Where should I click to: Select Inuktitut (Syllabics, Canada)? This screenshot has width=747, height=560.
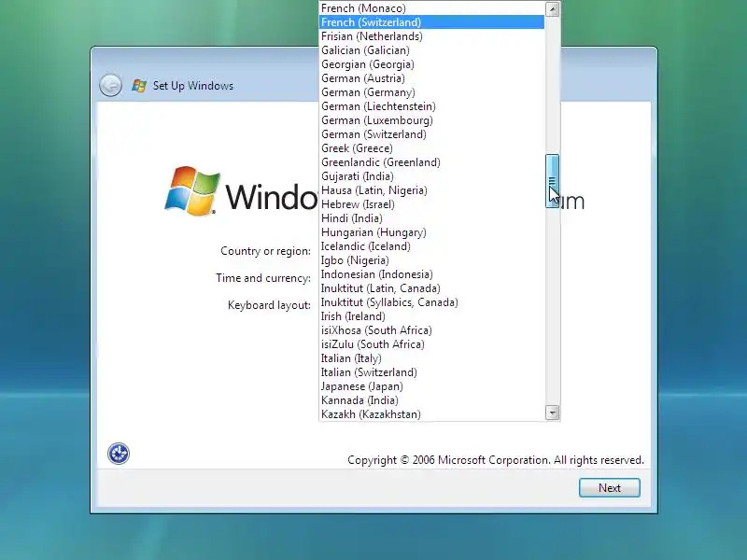pos(431,302)
